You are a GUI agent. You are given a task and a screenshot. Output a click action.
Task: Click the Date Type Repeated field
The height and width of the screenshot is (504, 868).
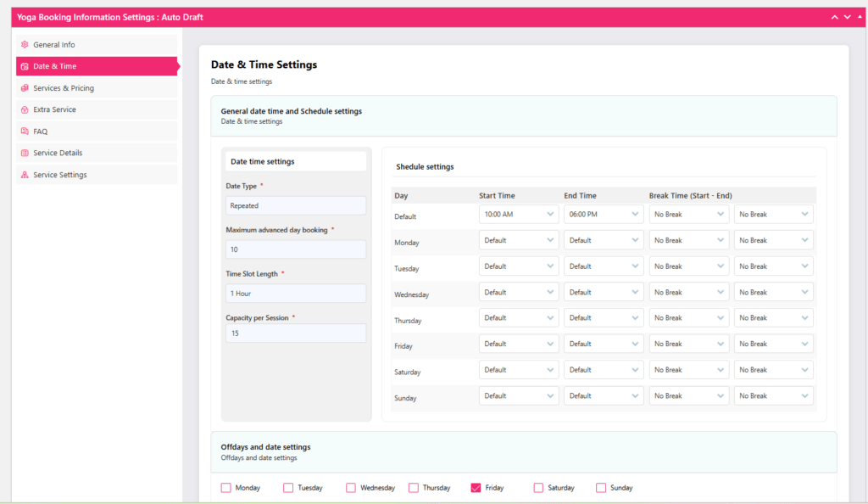pyautogui.click(x=296, y=205)
